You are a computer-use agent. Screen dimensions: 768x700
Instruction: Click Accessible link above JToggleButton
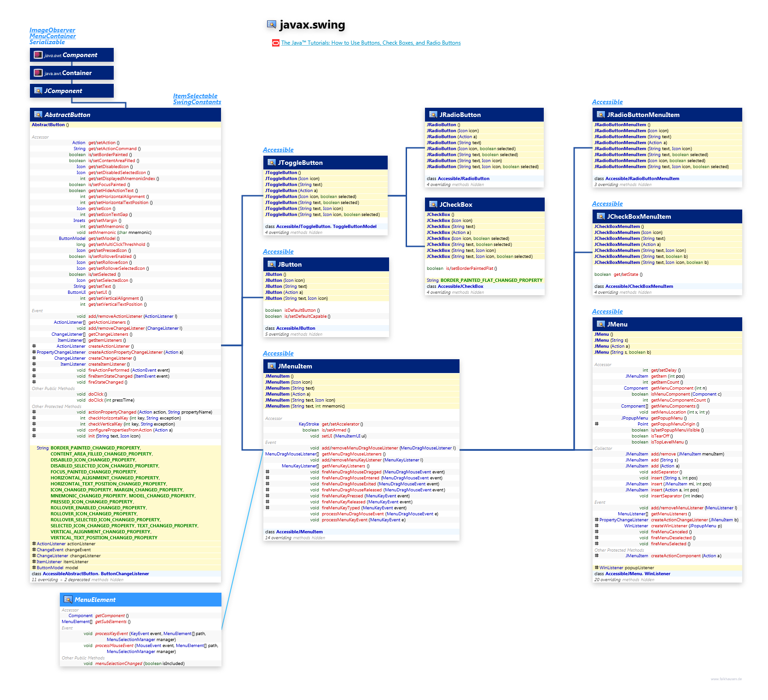(278, 150)
